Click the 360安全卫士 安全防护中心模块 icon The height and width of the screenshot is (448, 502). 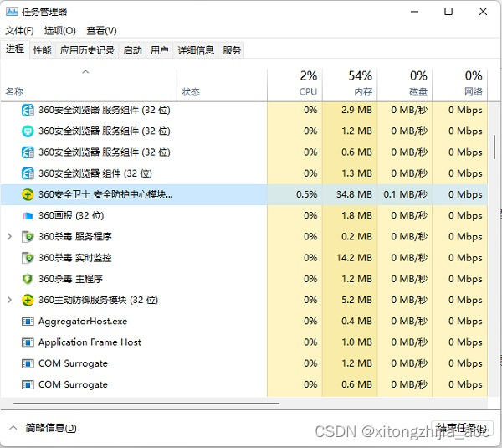28,194
